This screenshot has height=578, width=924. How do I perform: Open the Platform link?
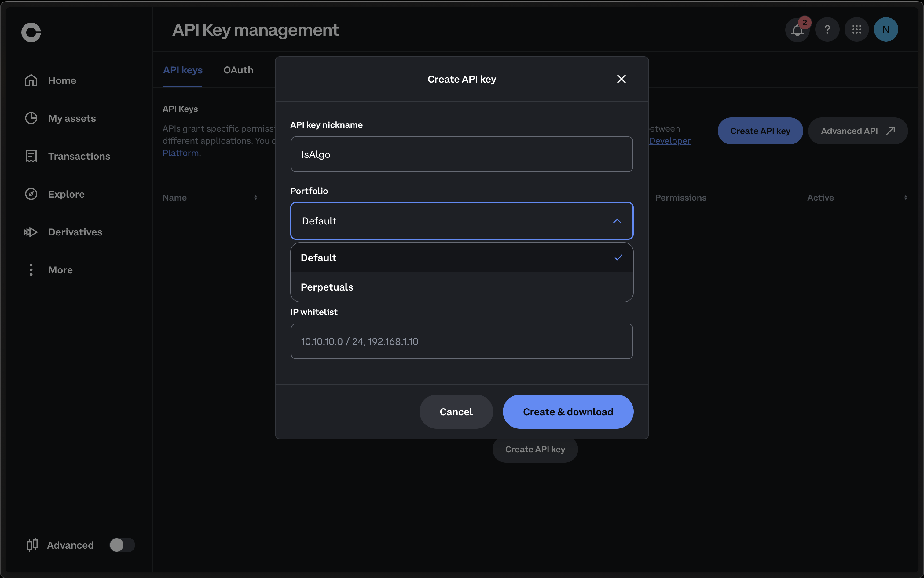(x=181, y=153)
